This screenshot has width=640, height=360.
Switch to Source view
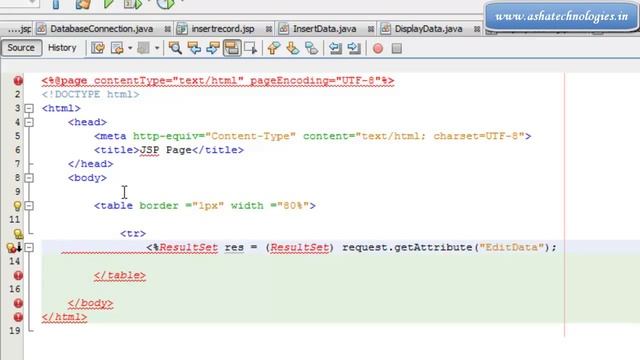tap(21, 48)
